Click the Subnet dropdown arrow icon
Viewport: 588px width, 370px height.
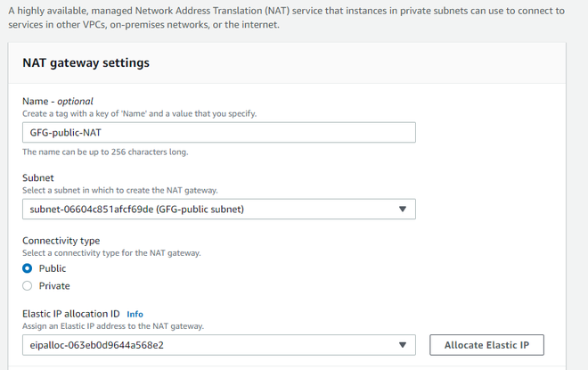tap(402, 210)
